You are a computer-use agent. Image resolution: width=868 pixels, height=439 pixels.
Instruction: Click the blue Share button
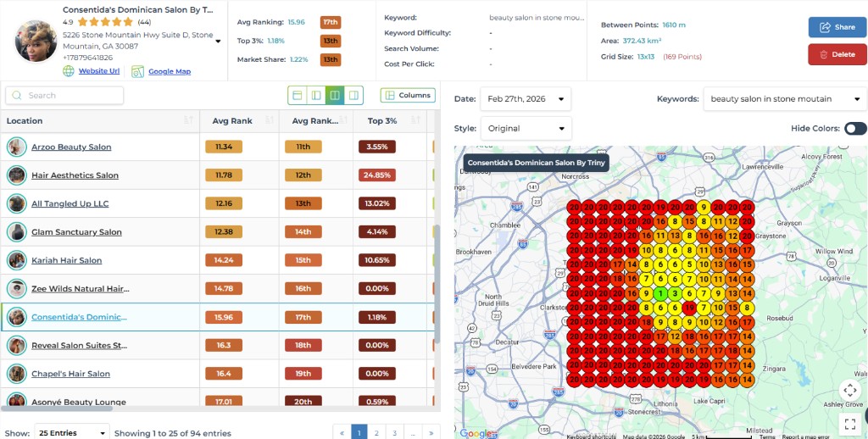tap(837, 27)
